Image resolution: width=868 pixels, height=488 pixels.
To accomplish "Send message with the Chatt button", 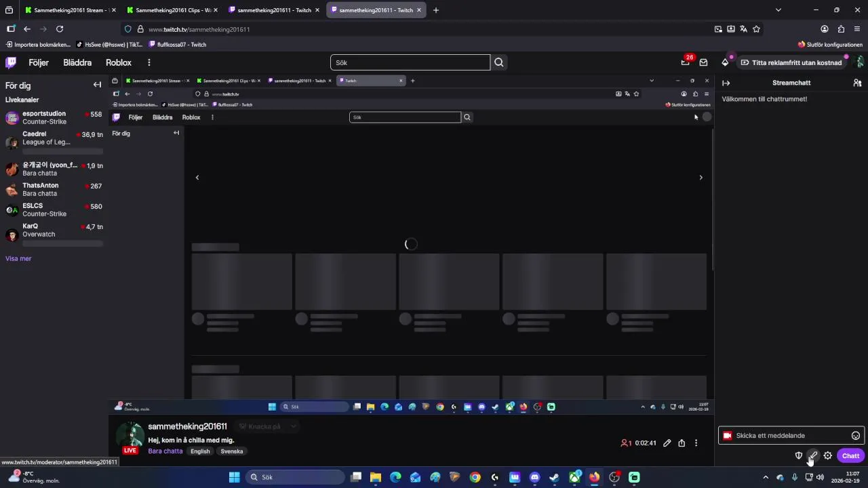I will 850,455.
